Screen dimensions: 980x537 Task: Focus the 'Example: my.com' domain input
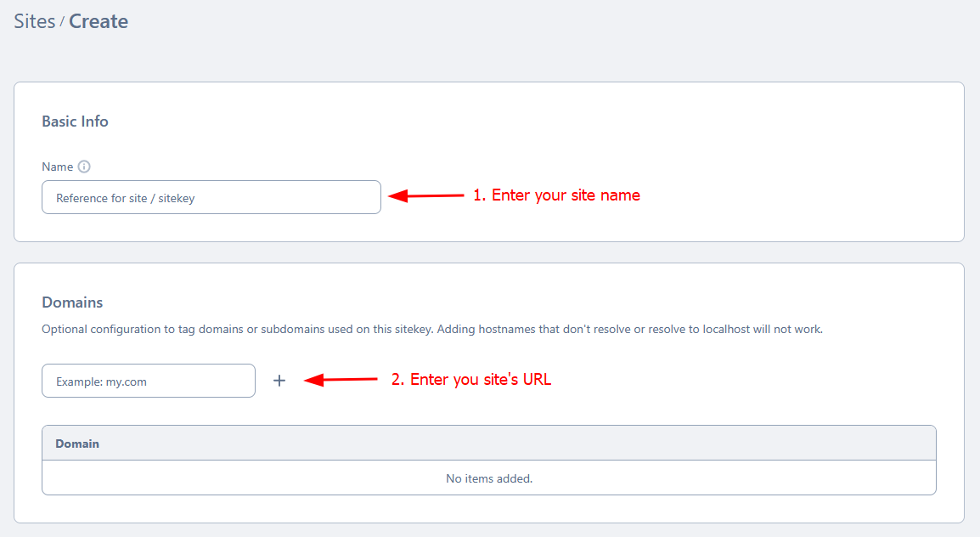click(x=149, y=381)
